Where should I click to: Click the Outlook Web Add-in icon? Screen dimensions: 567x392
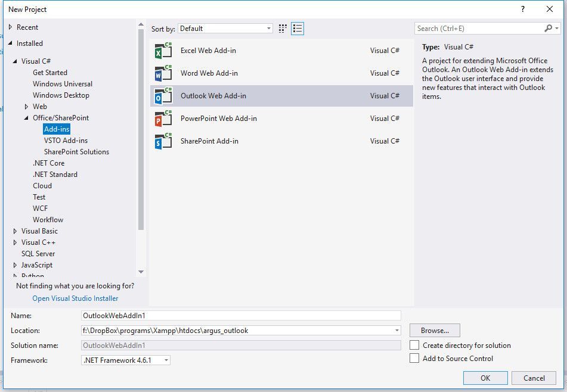click(163, 96)
